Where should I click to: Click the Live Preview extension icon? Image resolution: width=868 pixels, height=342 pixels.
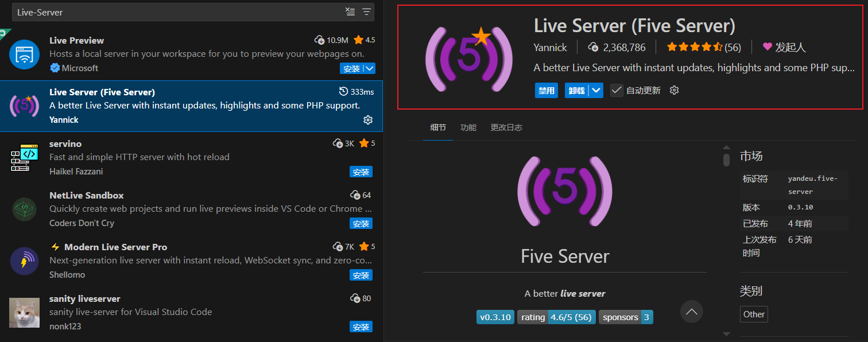25,54
